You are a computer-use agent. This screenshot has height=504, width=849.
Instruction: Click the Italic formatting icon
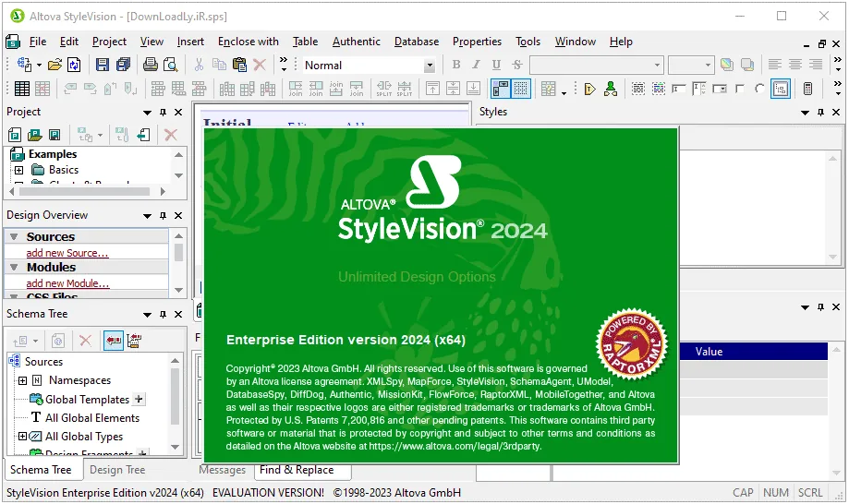tap(476, 65)
